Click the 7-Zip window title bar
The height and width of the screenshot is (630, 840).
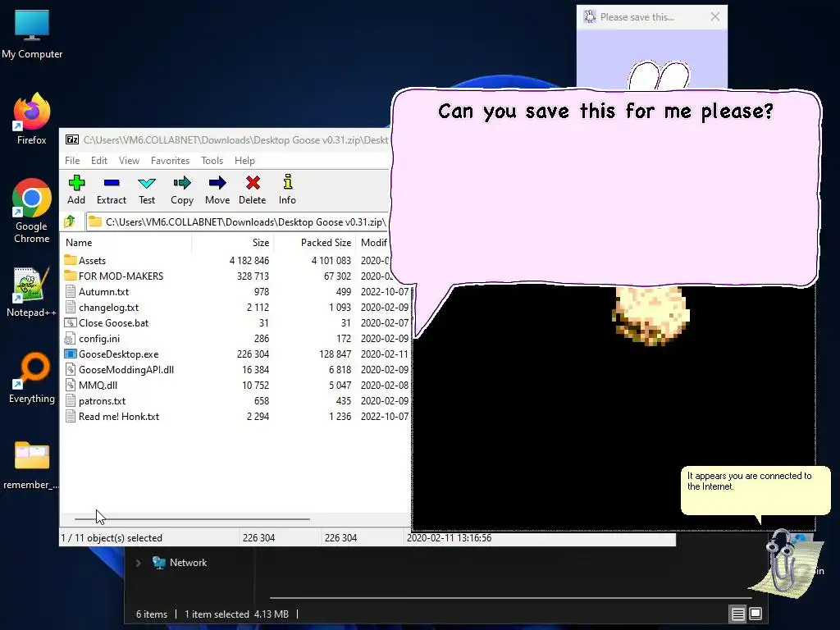point(225,139)
